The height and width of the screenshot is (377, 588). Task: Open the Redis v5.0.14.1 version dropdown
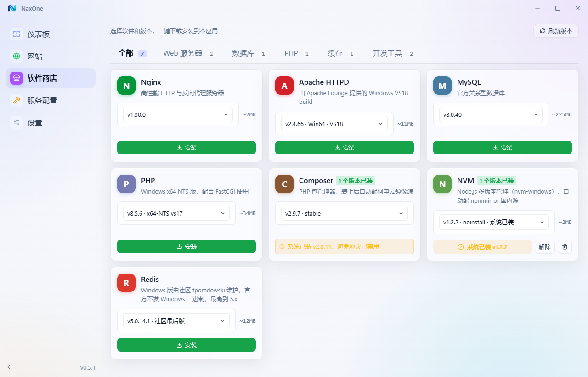(x=176, y=321)
